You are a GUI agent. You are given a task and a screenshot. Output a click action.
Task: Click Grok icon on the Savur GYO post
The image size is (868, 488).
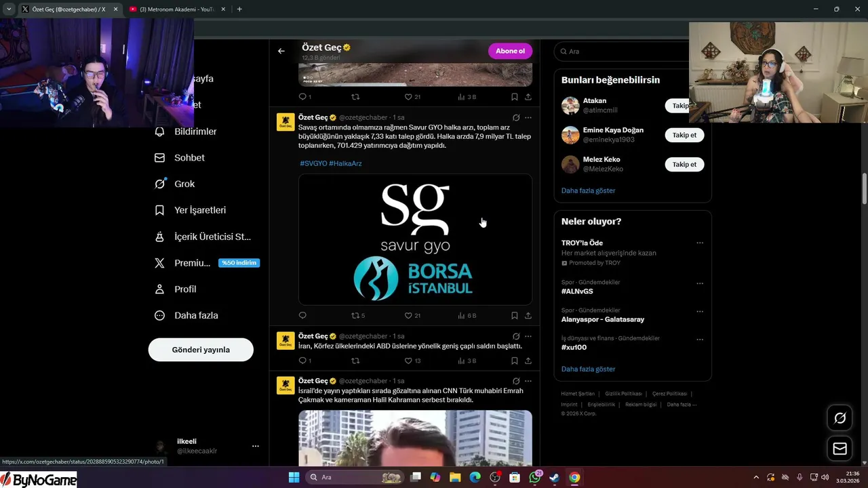(516, 117)
